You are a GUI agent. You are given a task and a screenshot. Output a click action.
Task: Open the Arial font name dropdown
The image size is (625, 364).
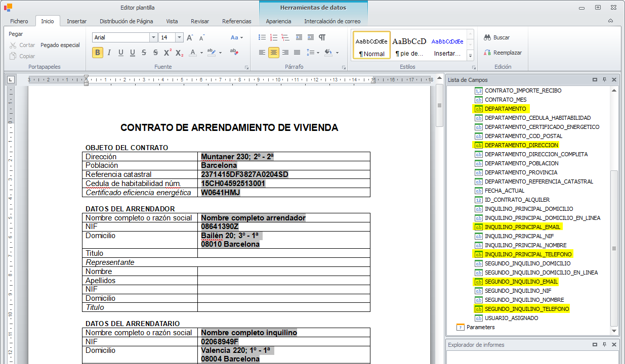153,37
